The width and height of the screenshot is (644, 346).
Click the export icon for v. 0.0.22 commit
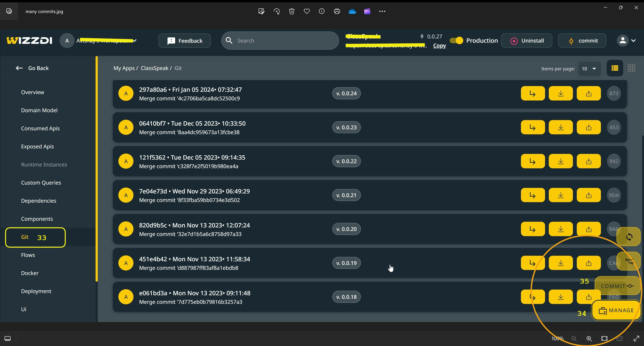[588, 161]
